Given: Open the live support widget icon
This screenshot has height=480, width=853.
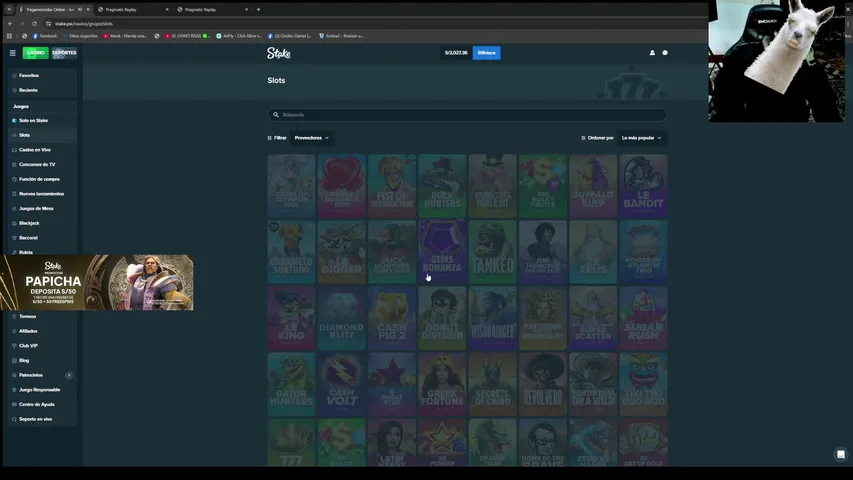Looking at the screenshot, I should 840,454.
